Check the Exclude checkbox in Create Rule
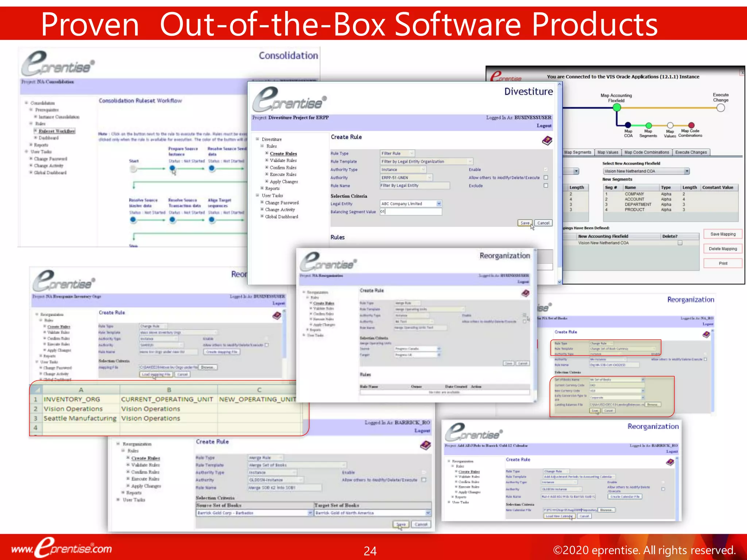The width and height of the screenshot is (747, 560). 546,186
